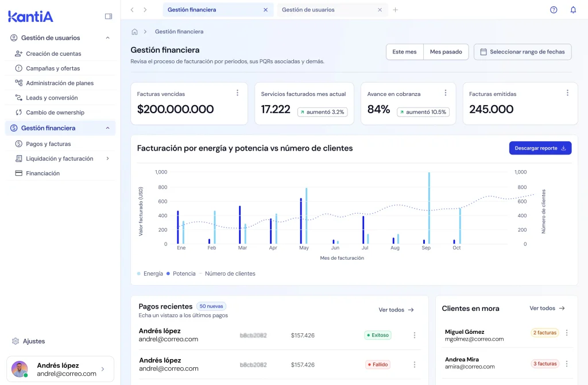
Task: Collapse the sidebar using the panel icon
Action: coord(109,17)
